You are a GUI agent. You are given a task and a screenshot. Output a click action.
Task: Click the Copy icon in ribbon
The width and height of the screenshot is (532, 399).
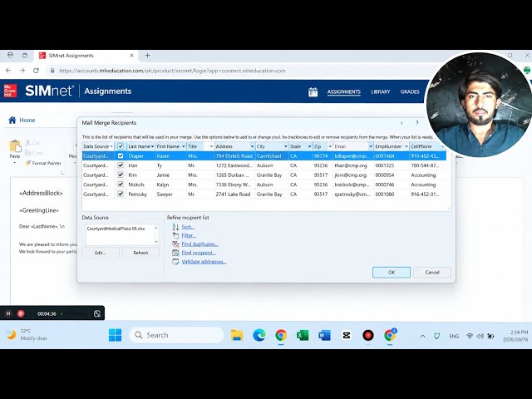28,153
